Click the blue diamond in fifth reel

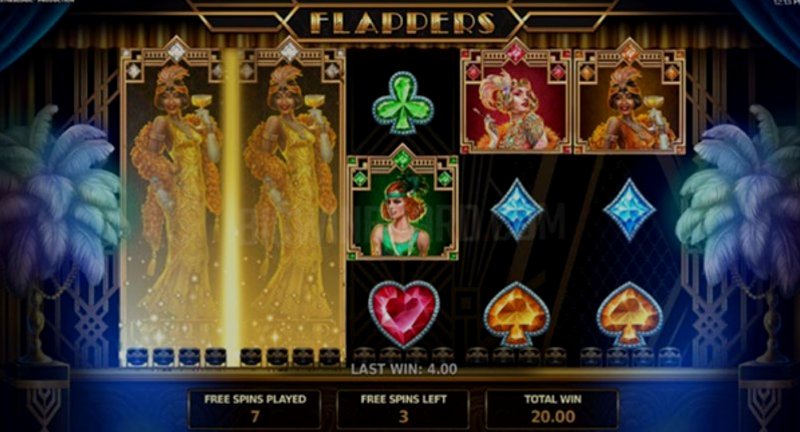629,209
